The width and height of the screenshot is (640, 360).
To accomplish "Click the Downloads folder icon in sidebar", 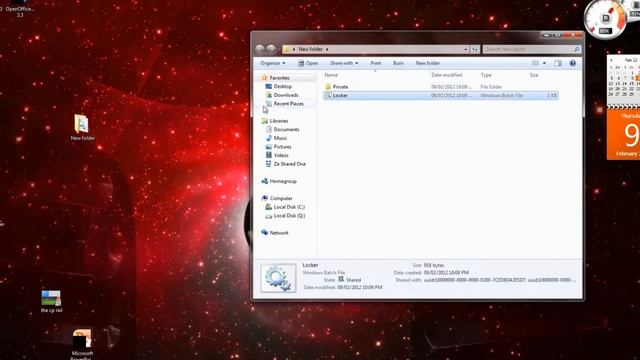I will [x=269, y=95].
